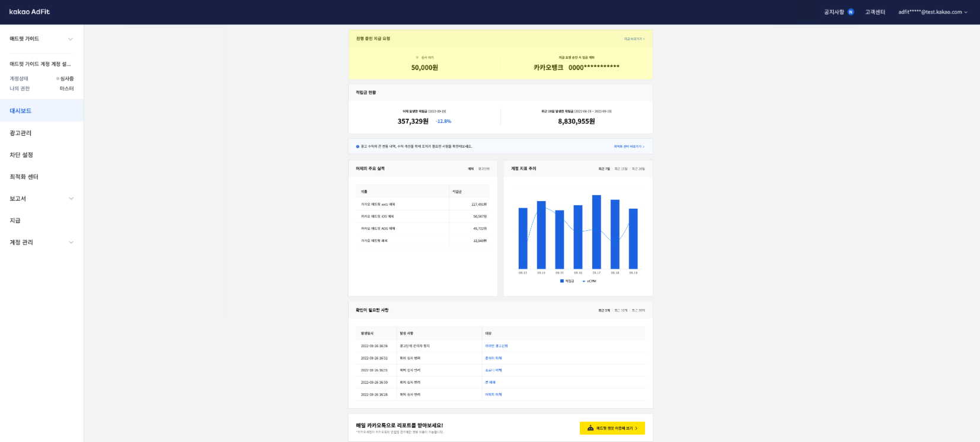Viewport: 980px width, 442px height.
Task: Click the 09.17 bar in the chart
Action: click(596, 232)
